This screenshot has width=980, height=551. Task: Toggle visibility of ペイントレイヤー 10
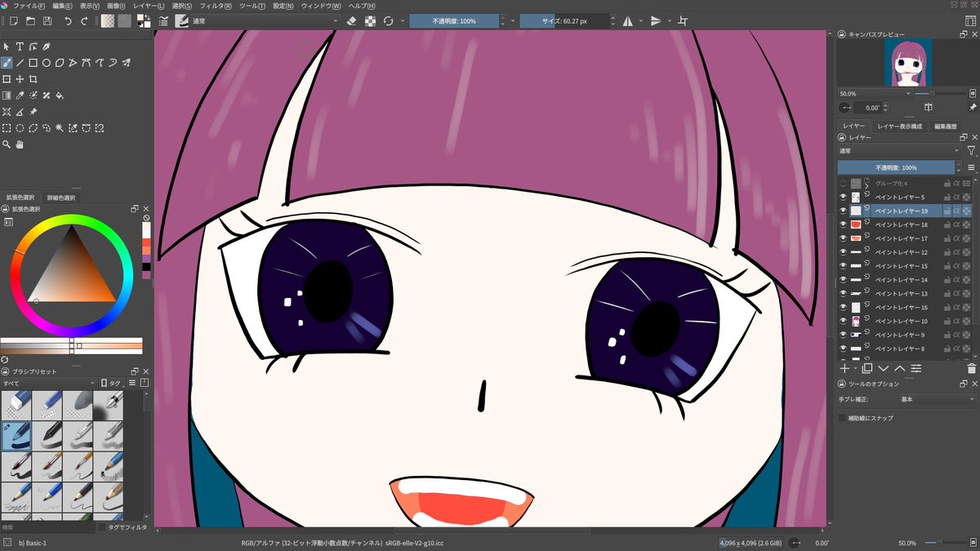pos(844,321)
